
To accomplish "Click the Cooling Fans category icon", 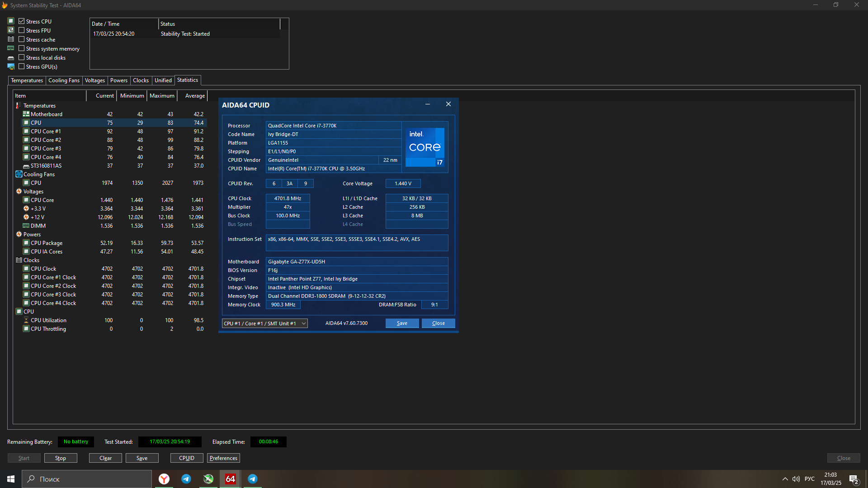I will (x=19, y=174).
